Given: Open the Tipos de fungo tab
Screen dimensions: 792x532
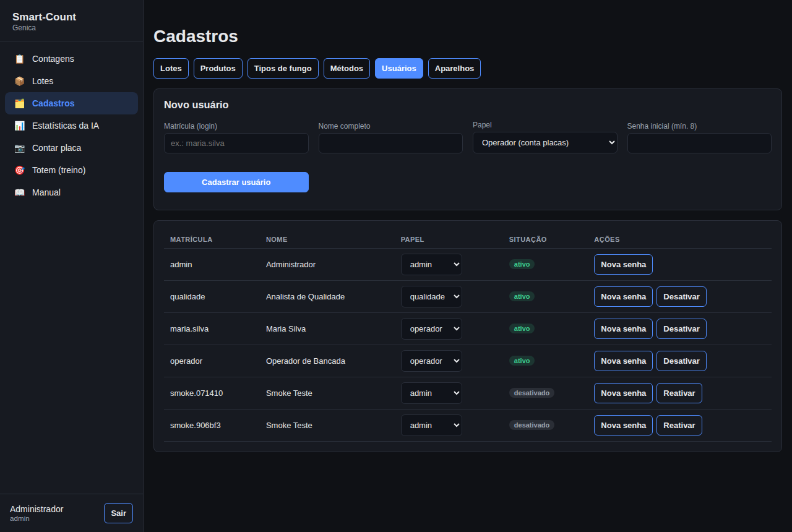Looking at the screenshot, I should tap(283, 68).
